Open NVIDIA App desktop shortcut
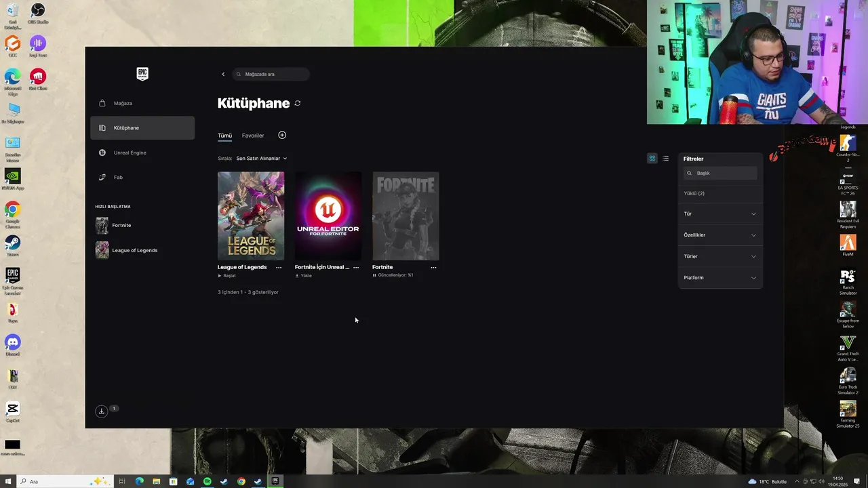 coord(12,179)
